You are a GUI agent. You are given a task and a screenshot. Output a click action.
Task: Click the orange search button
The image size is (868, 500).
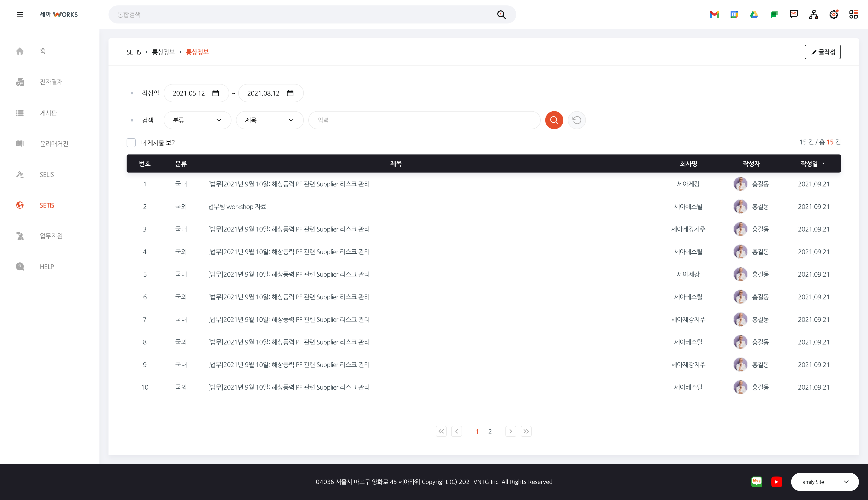554,120
